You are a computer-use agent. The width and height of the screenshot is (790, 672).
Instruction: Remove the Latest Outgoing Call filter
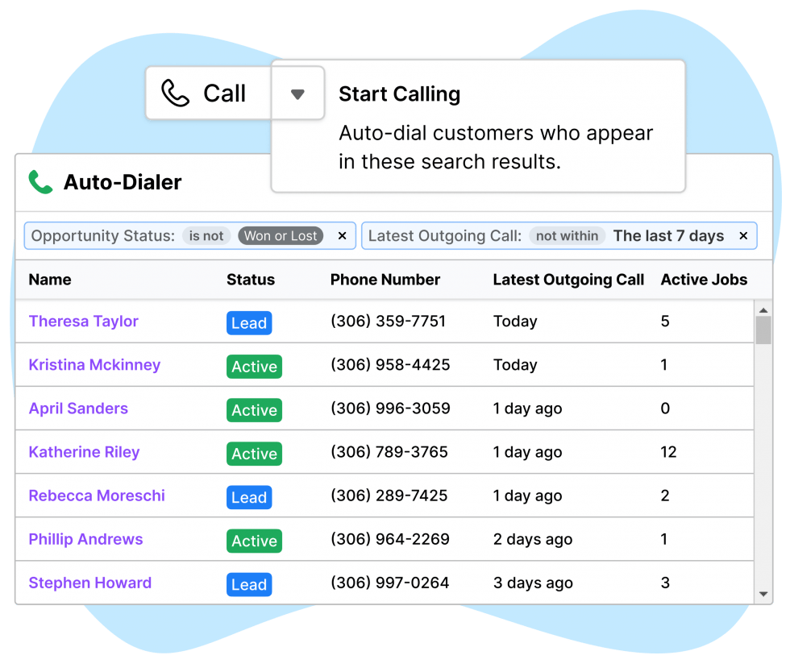742,235
